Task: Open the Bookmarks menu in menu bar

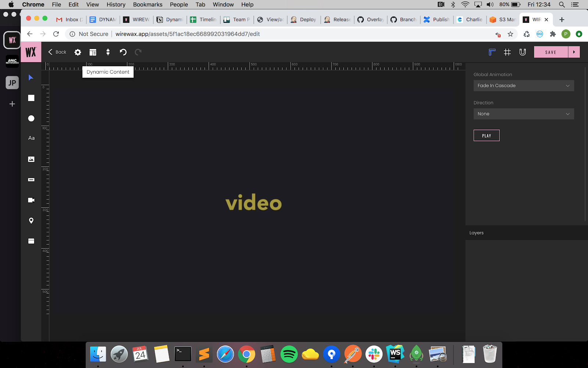Action: tap(147, 4)
